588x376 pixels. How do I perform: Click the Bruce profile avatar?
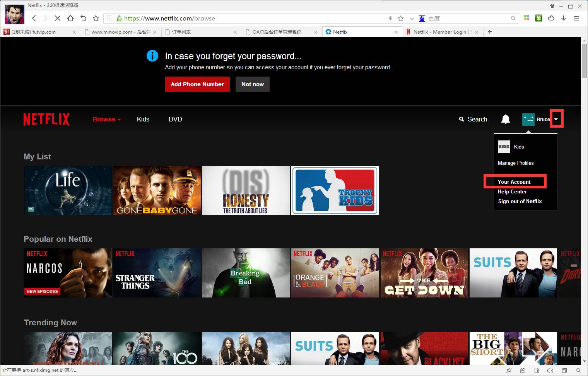click(x=528, y=119)
